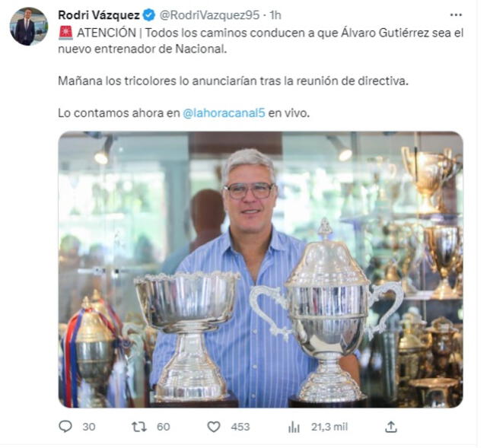Screen dimensions: 487x448
Task: Click the reply speech bubble icon
Action: click(x=65, y=426)
